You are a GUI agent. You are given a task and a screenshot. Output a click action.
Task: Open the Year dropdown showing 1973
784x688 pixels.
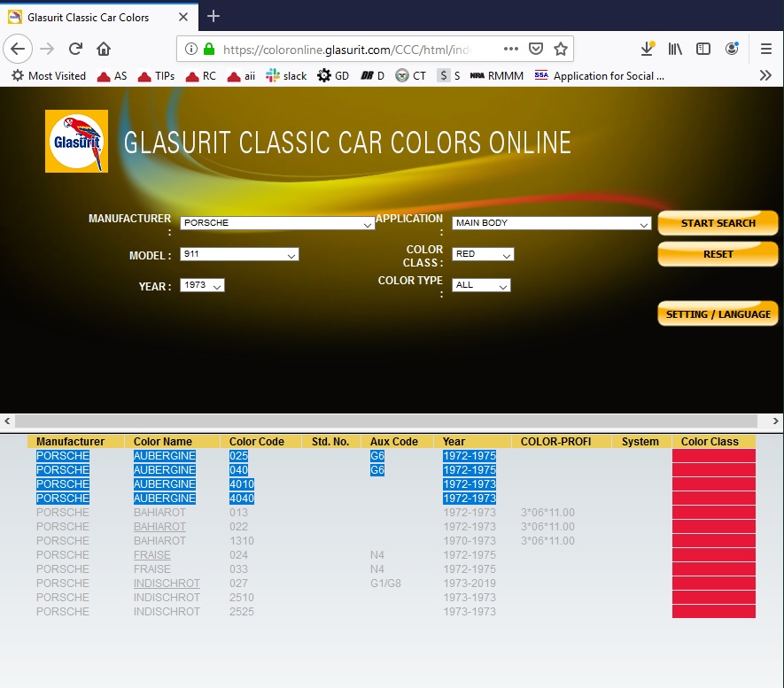(x=203, y=285)
